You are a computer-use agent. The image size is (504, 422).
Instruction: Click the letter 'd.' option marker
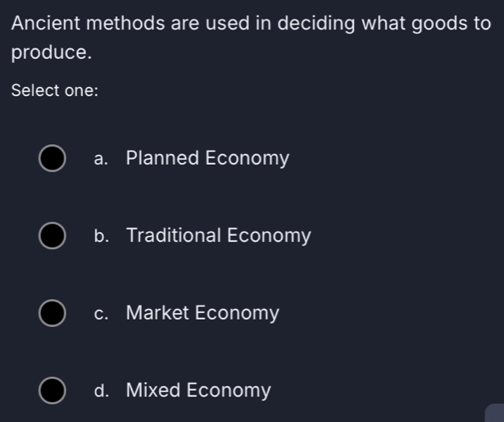click(102, 391)
